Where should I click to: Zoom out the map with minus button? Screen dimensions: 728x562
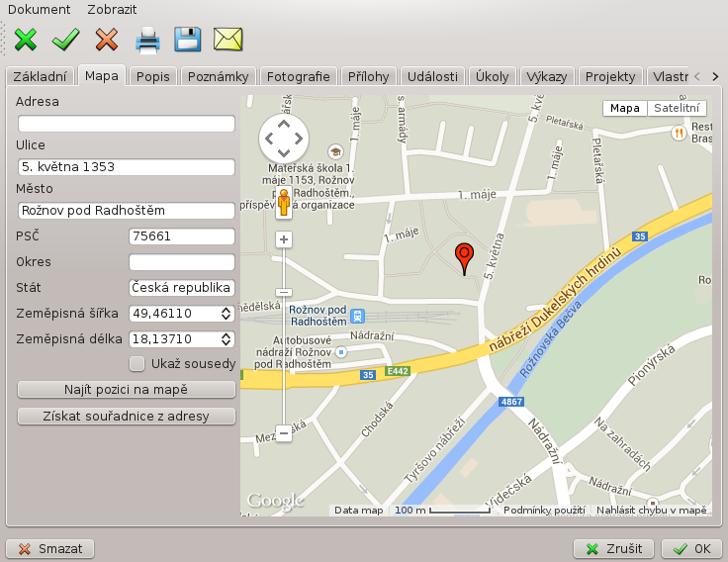coord(284,433)
